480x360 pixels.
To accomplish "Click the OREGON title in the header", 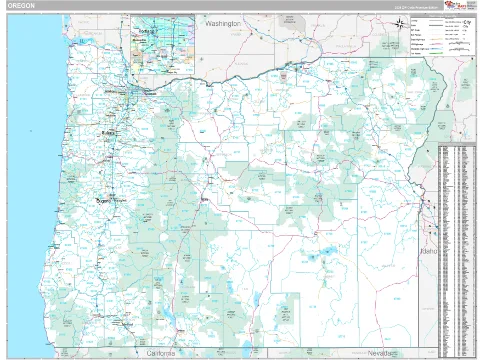I will click(21, 6).
